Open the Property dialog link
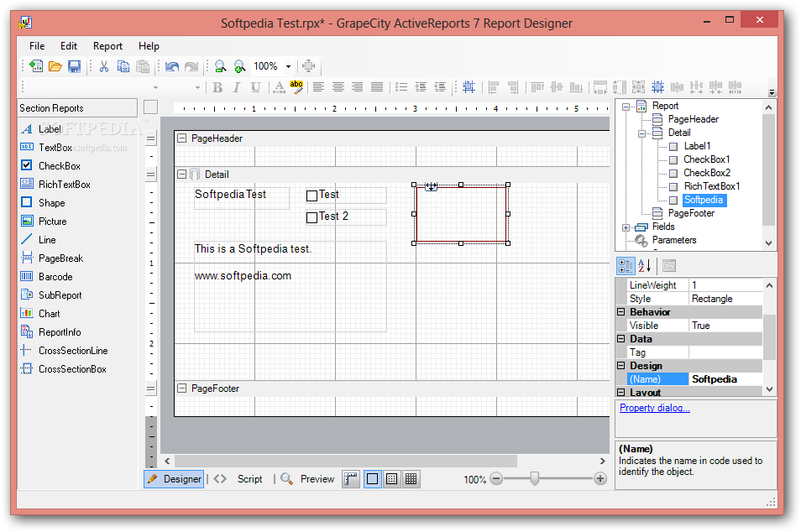 [654, 408]
